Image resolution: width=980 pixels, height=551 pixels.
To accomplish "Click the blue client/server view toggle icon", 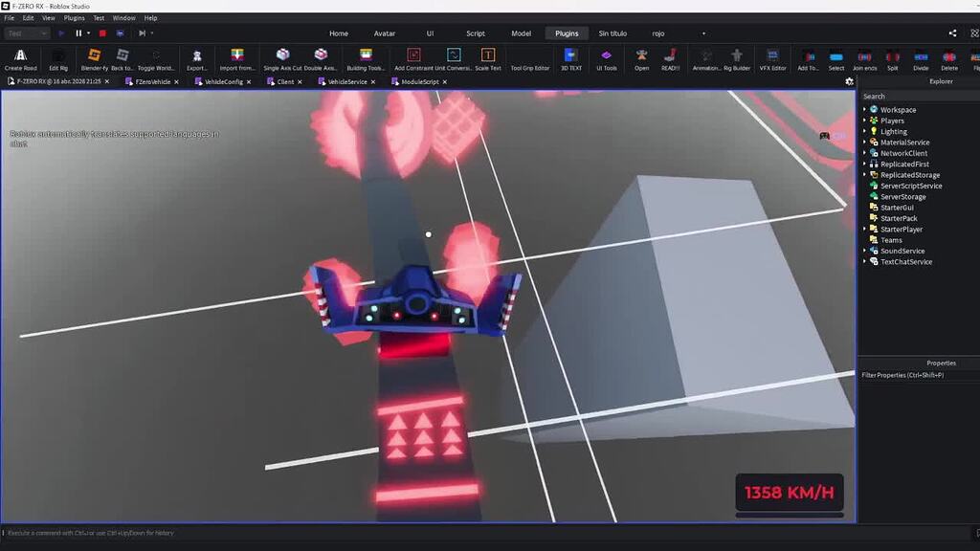I will tap(120, 33).
